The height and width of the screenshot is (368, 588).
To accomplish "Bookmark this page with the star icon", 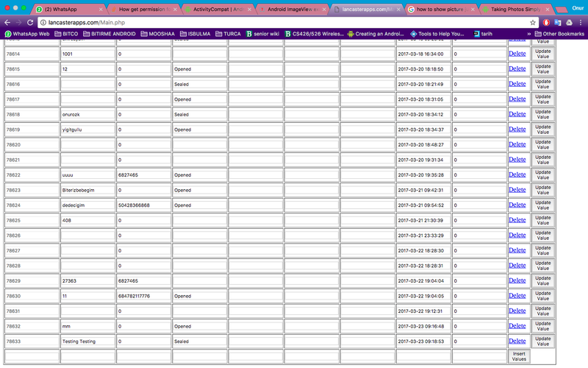I will [x=532, y=23].
